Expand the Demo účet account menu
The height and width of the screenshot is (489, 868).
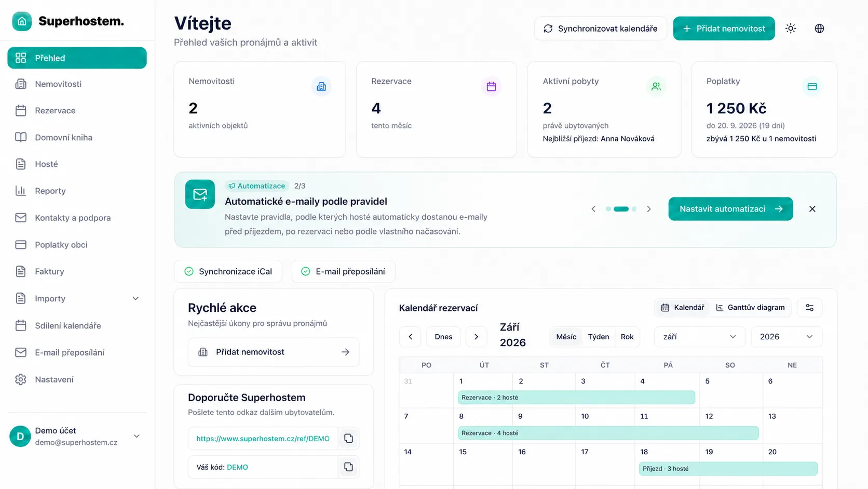137,437
